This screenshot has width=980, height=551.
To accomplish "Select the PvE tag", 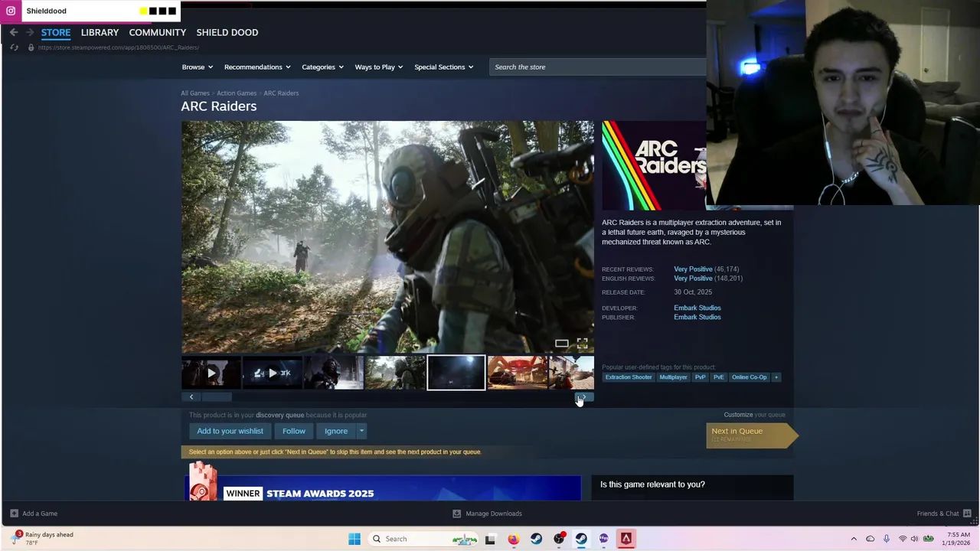I will click(718, 377).
